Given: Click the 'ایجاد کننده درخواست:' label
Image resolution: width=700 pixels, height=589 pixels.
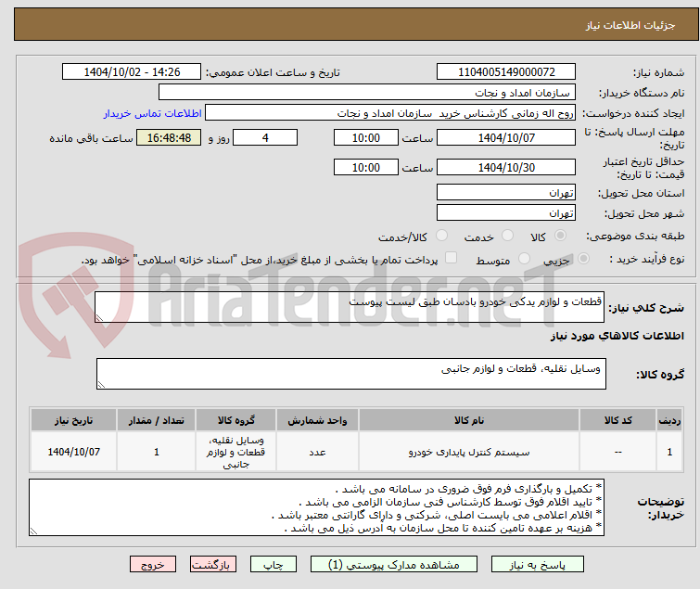Looking at the screenshot, I should click(633, 113).
